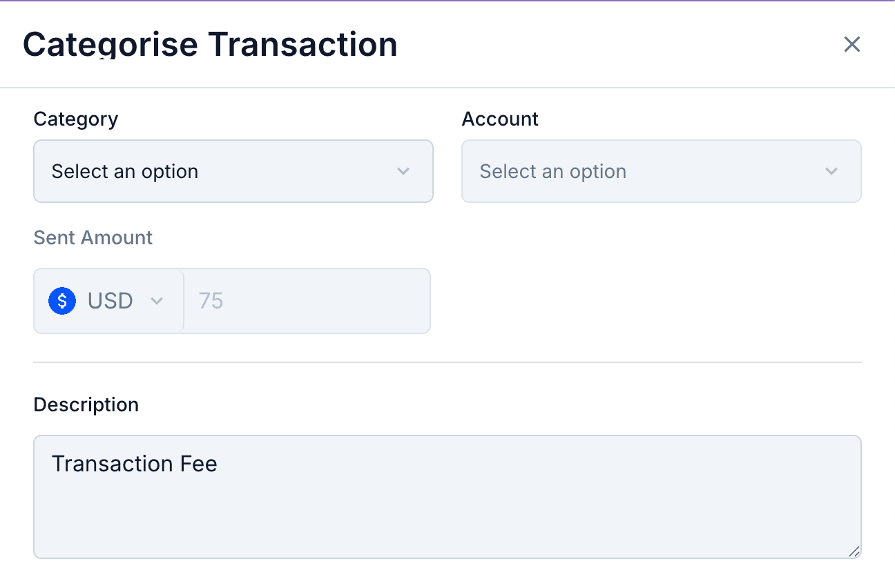The width and height of the screenshot is (895, 588).
Task: Select the 'Transaction Fee' text in Description
Action: (x=134, y=463)
